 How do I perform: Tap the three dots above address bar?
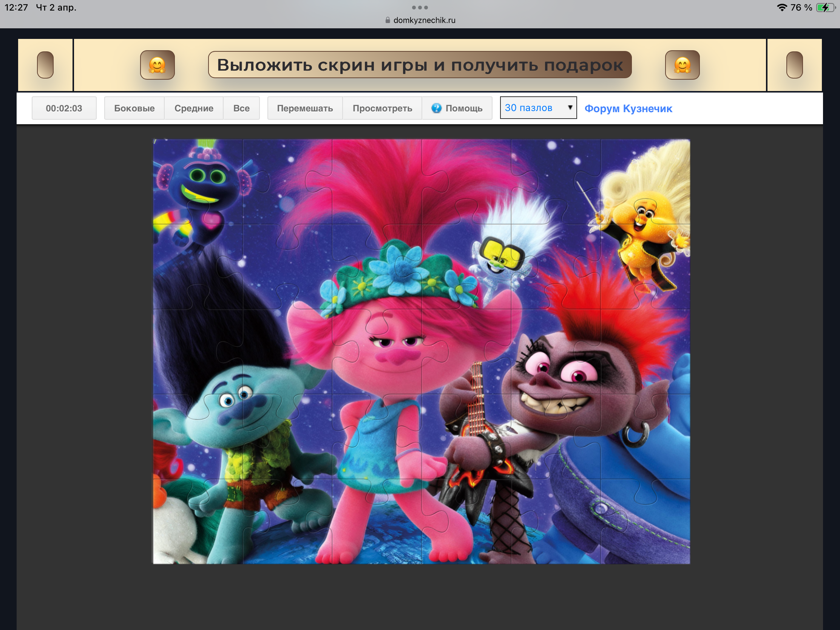click(420, 8)
